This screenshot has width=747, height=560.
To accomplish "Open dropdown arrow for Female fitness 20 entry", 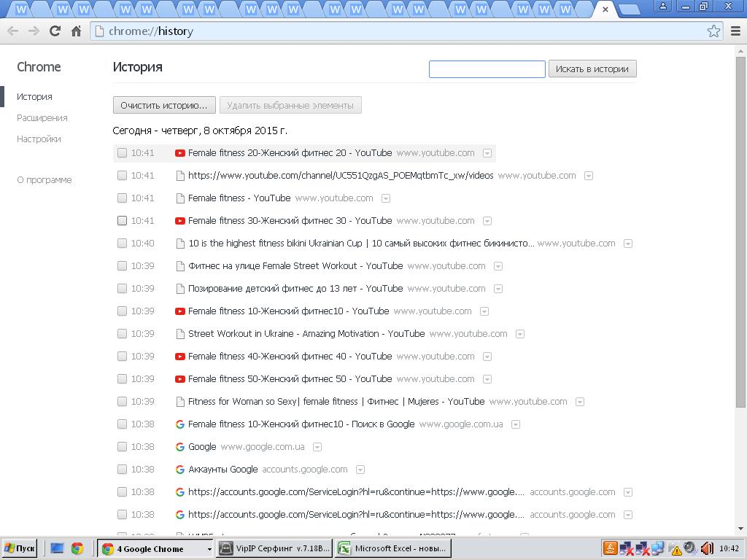I will [x=487, y=153].
